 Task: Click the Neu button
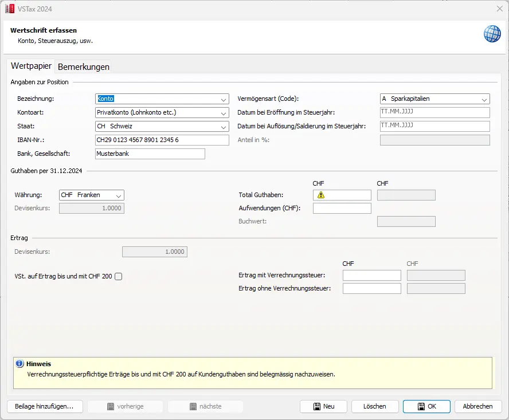[323, 406]
